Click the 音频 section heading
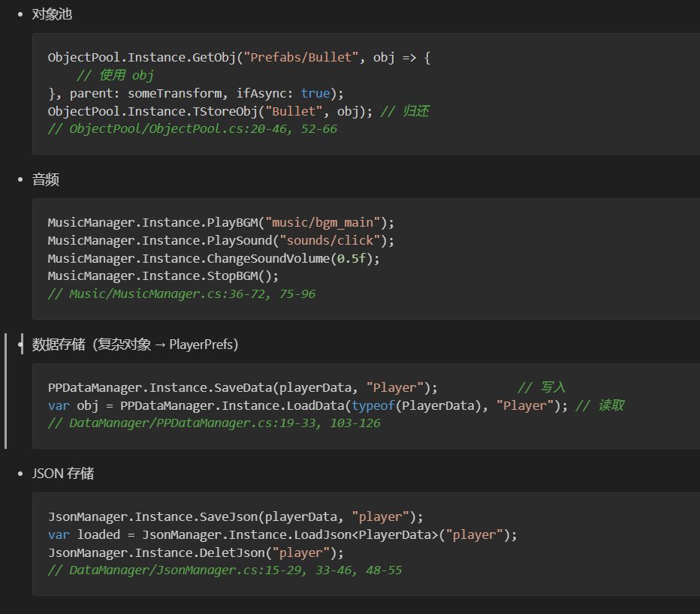 click(45, 179)
